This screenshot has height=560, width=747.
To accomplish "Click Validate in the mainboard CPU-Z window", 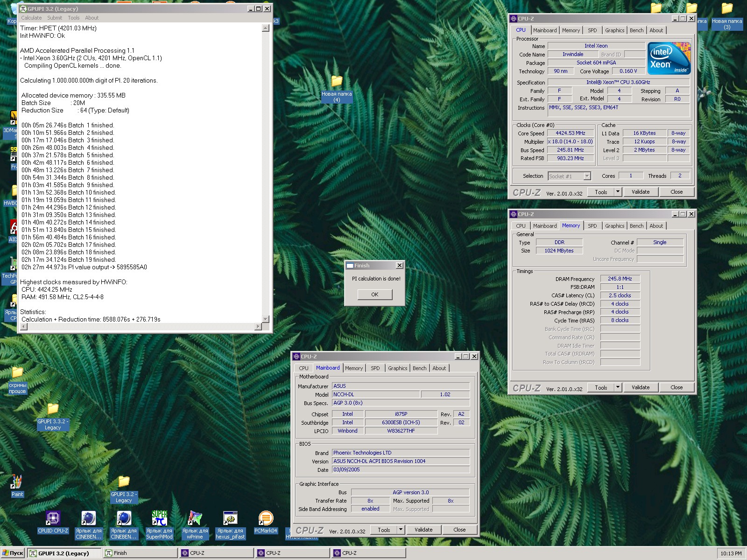I will [x=423, y=530].
